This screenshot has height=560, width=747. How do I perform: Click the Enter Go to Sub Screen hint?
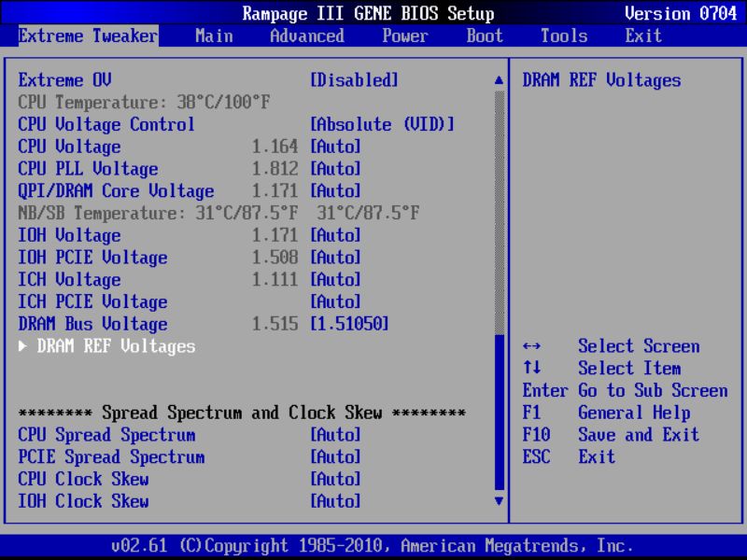[x=625, y=390]
